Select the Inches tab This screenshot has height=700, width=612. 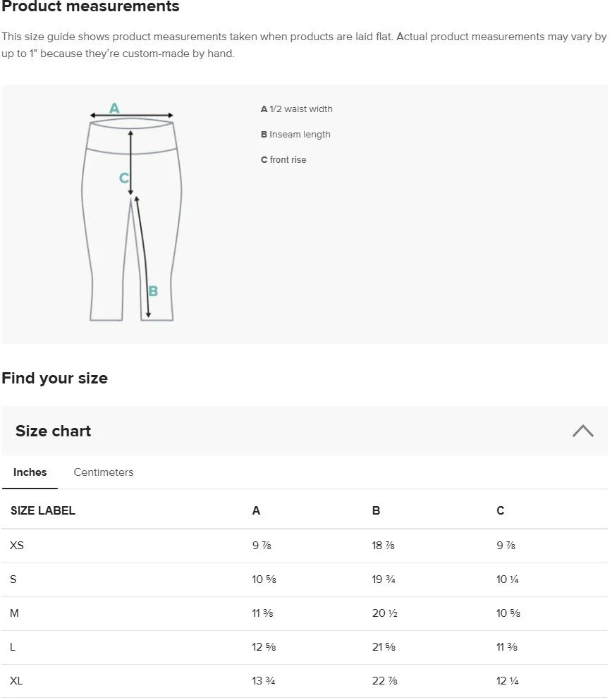click(30, 472)
